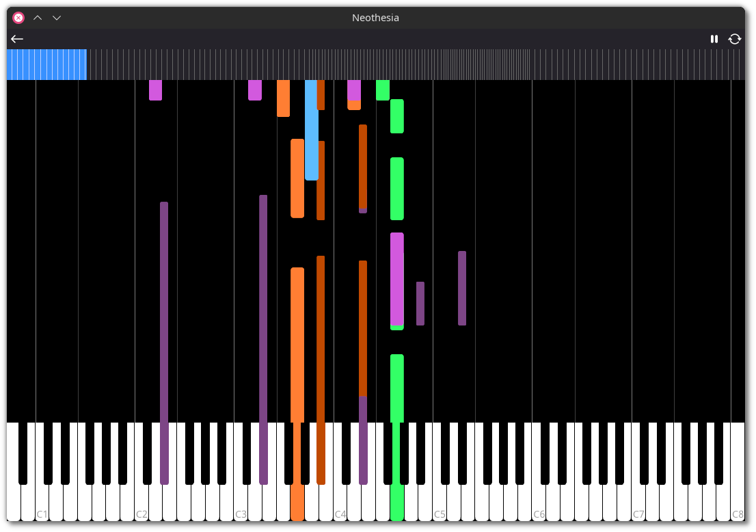
Task: Click the Neothesia window title text
Action: coord(375,18)
